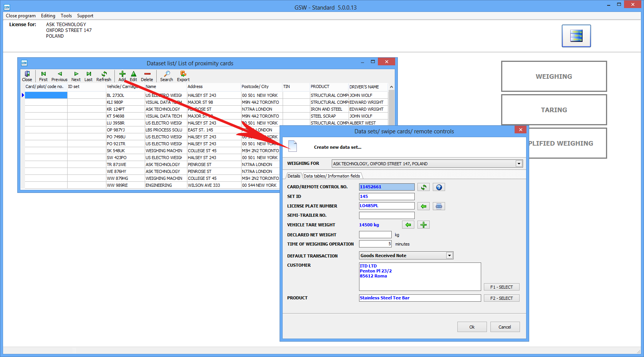Image resolution: width=644 pixels, height=357 pixels.
Task: Click the large WEIGHING button
Action: click(x=554, y=76)
